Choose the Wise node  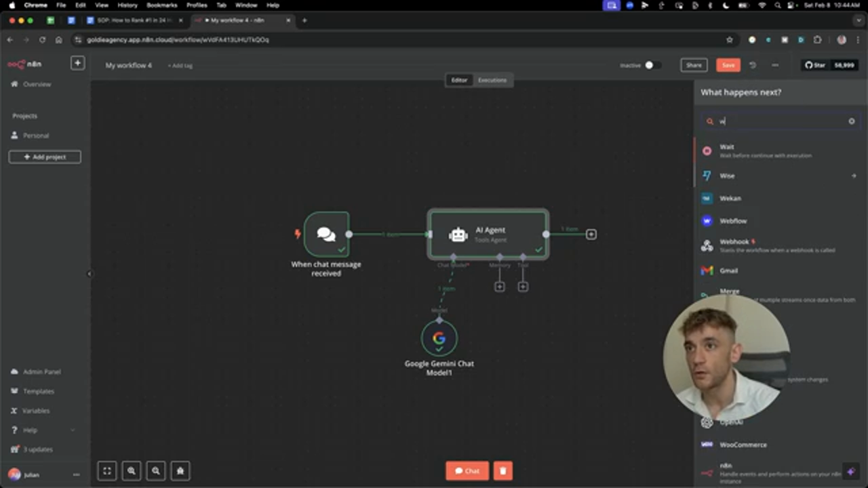click(780, 176)
